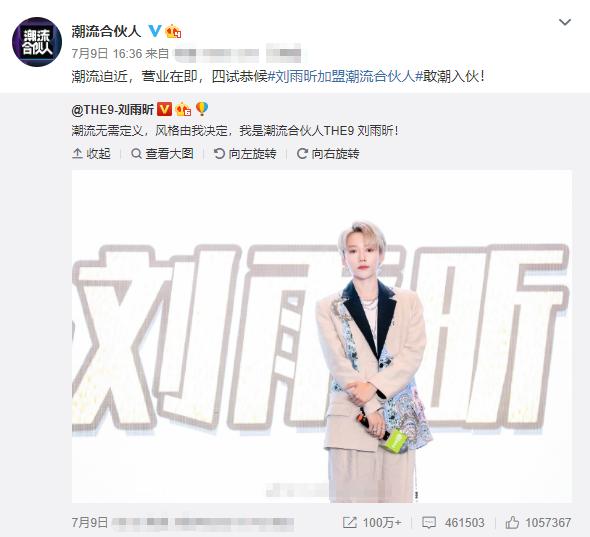Image resolution: width=590 pixels, height=537 pixels.
Task: Open the 潮流合伙人 account name
Action: pyautogui.click(x=106, y=31)
